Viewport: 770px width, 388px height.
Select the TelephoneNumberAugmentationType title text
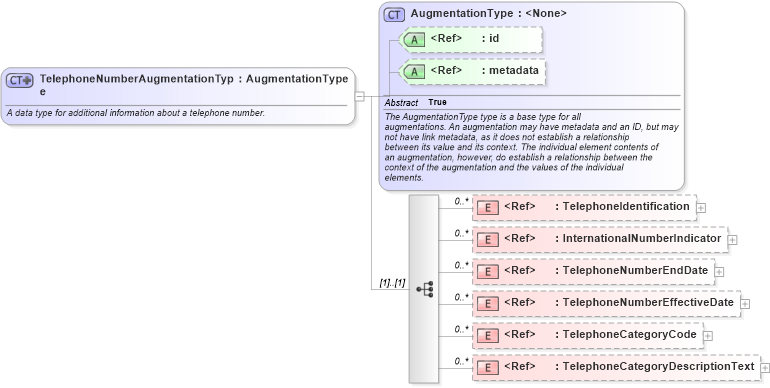point(137,84)
